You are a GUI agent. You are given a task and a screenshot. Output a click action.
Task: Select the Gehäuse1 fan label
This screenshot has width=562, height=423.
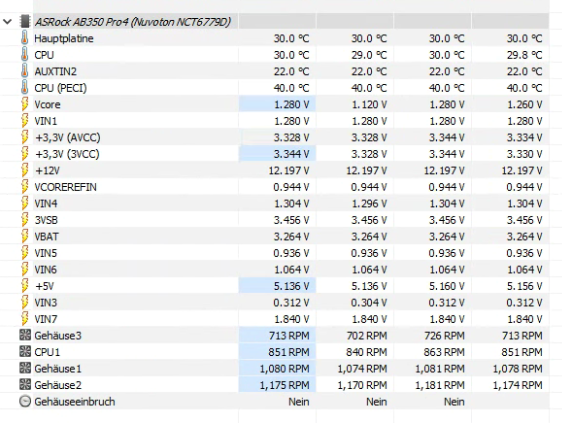[x=58, y=369]
